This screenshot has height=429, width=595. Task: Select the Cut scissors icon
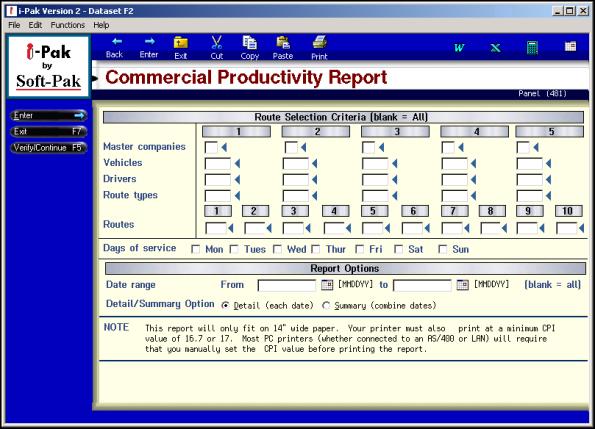coord(216,42)
